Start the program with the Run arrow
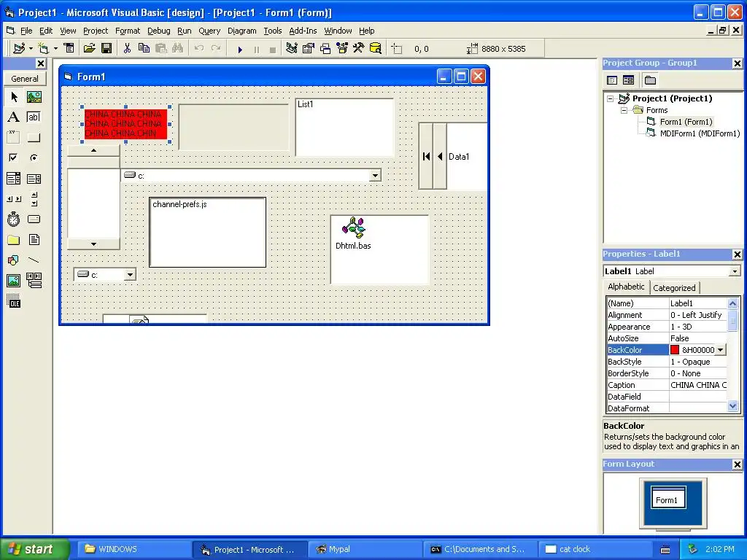Image resolution: width=747 pixels, height=560 pixels. [240, 49]
